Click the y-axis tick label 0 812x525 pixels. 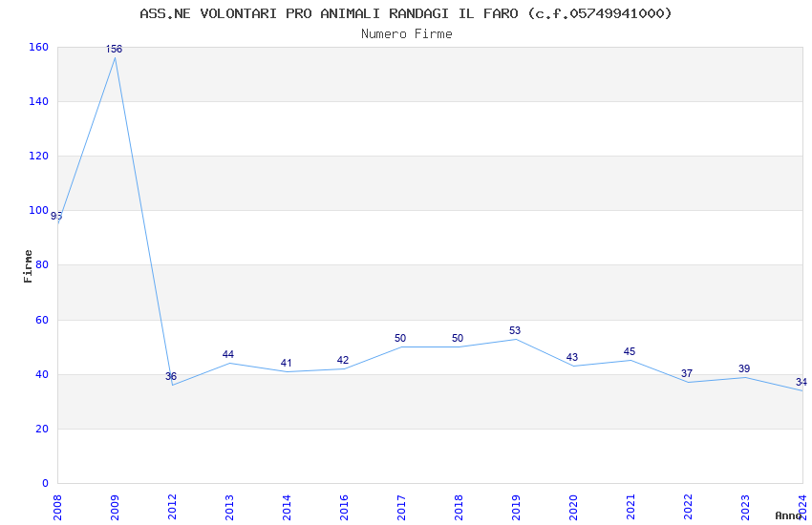46,483
